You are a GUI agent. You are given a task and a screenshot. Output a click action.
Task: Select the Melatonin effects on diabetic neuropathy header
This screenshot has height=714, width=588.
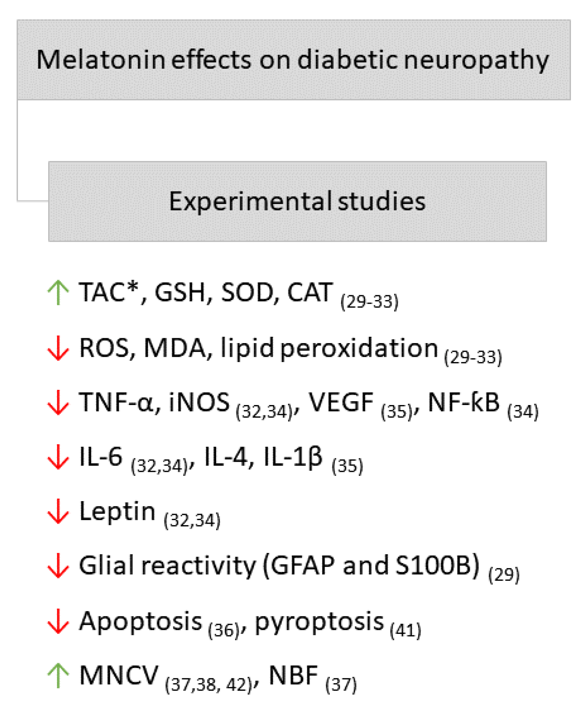click(x=293, y=60)
